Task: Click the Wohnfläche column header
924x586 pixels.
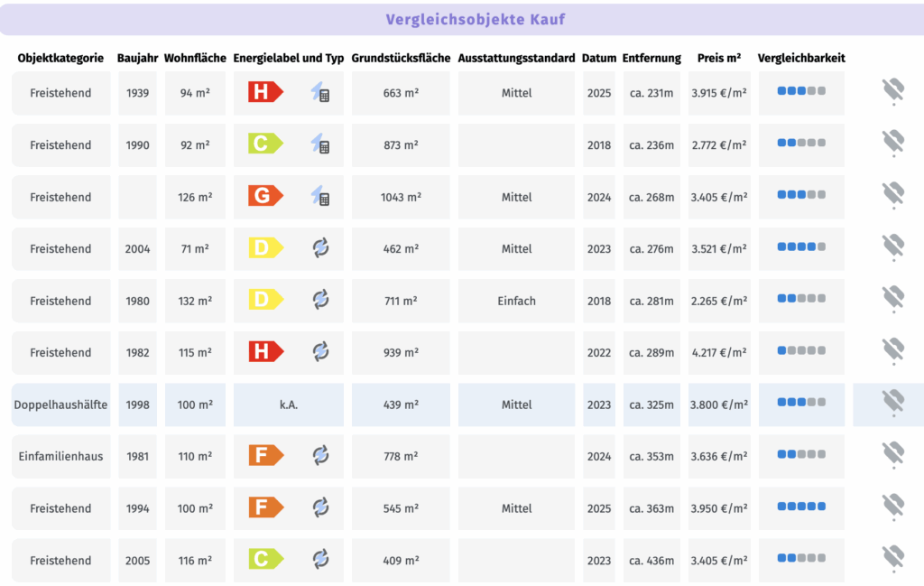Action: pyautogui.click(x=195, y=58)
